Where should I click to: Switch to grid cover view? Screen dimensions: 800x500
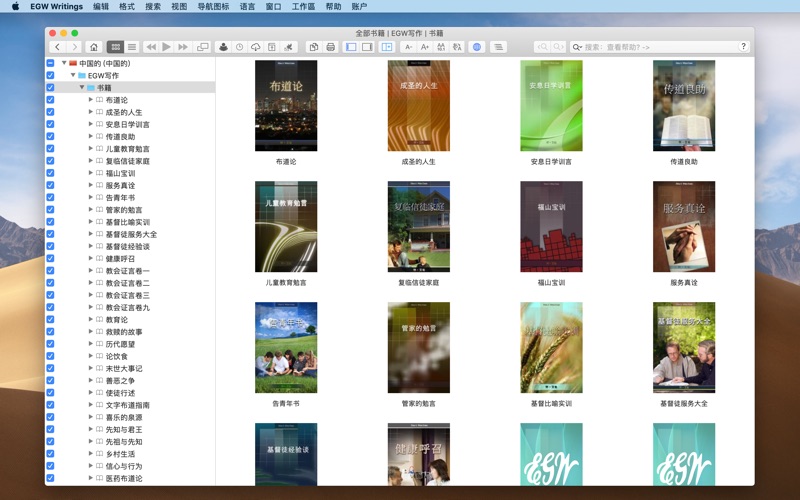[x=116, y=47]
